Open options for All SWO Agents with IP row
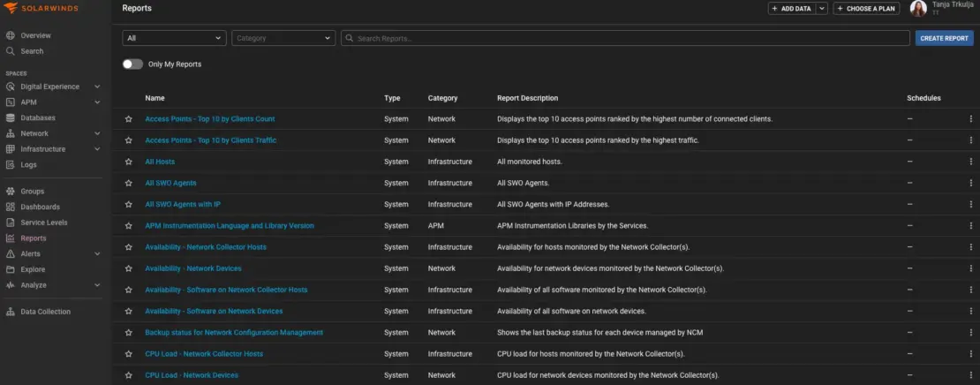 tap(970, 204)
